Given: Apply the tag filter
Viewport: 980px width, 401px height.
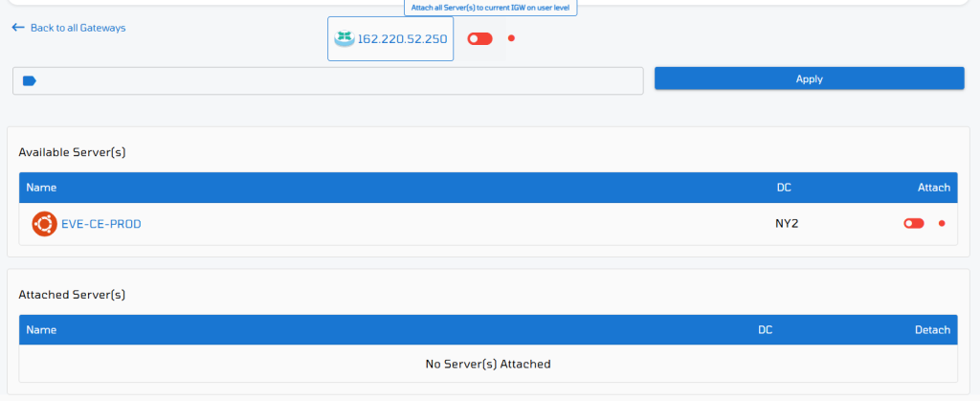Looking at the screenshot, I should 810,78.
